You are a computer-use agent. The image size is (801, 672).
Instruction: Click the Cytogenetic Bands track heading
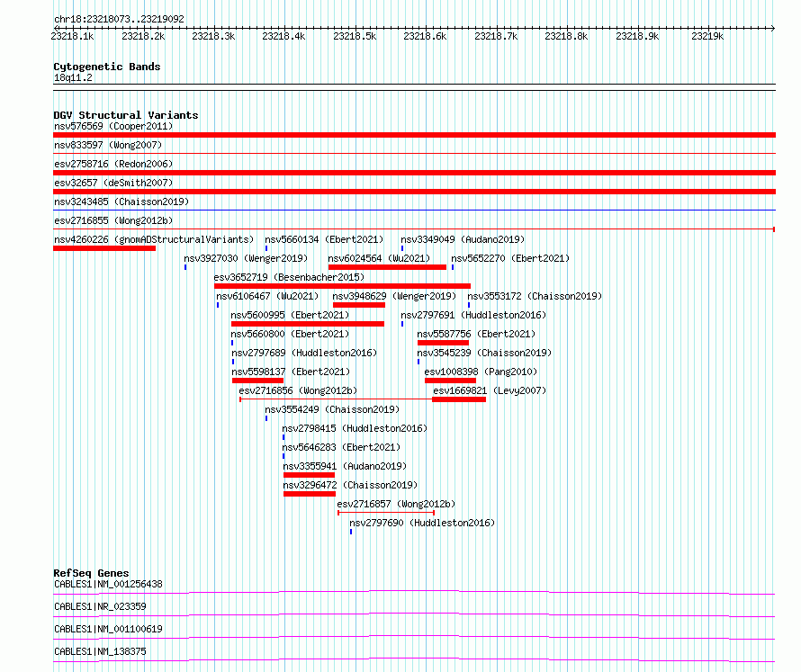tap(107, 67)
